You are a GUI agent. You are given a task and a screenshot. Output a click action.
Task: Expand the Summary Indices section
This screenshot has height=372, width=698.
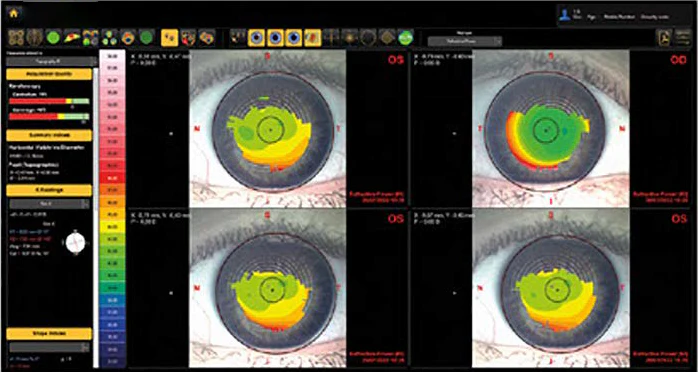(x=49, y=135)
